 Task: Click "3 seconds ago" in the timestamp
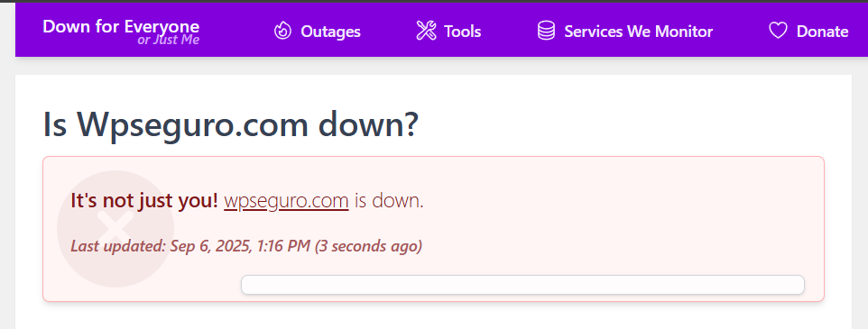tap(368, 246)
